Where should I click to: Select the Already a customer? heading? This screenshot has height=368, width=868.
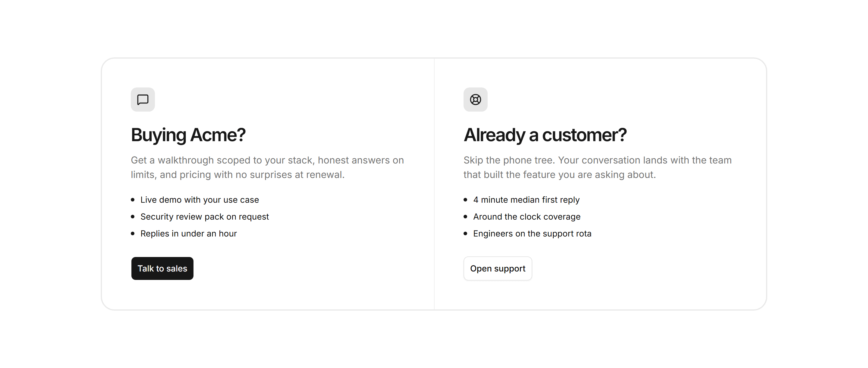(545, 135)
